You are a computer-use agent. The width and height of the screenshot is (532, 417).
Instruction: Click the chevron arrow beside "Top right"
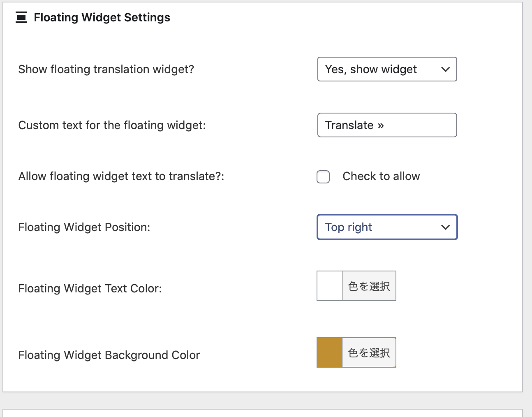click(445, 227)
